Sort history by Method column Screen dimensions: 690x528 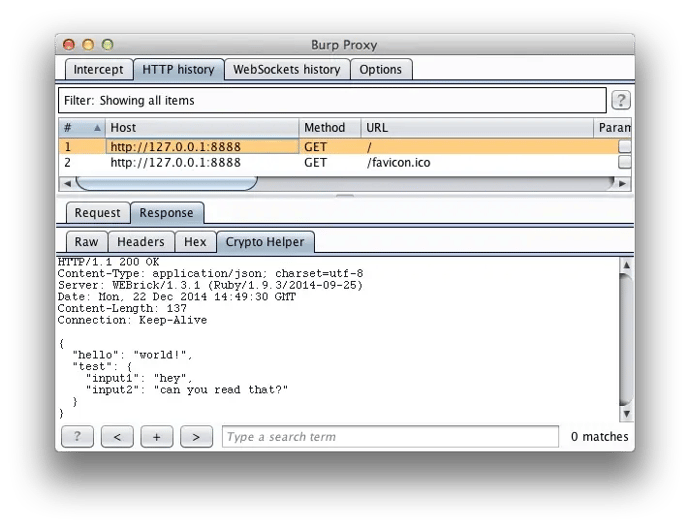pyautogui.click(x=329, y=128)
